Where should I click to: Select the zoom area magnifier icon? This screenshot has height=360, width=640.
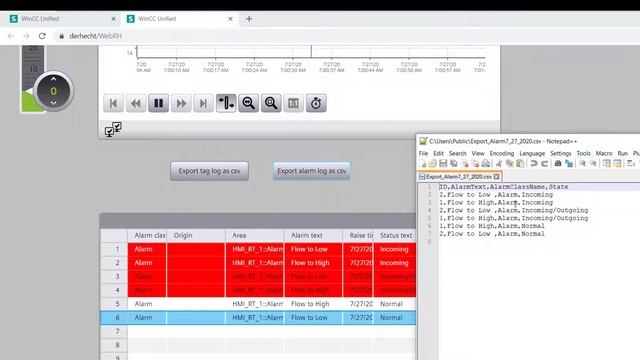coord(271,103)
